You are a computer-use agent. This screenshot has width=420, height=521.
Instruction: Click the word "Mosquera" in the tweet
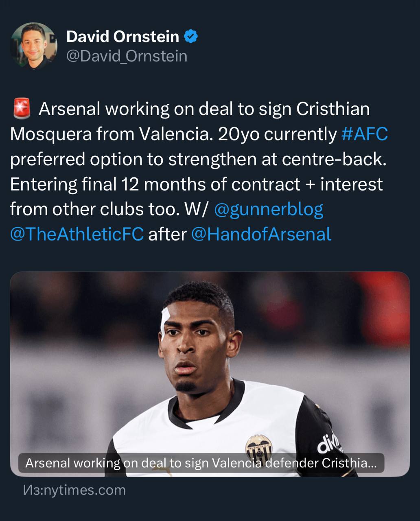tap(50, 134)
